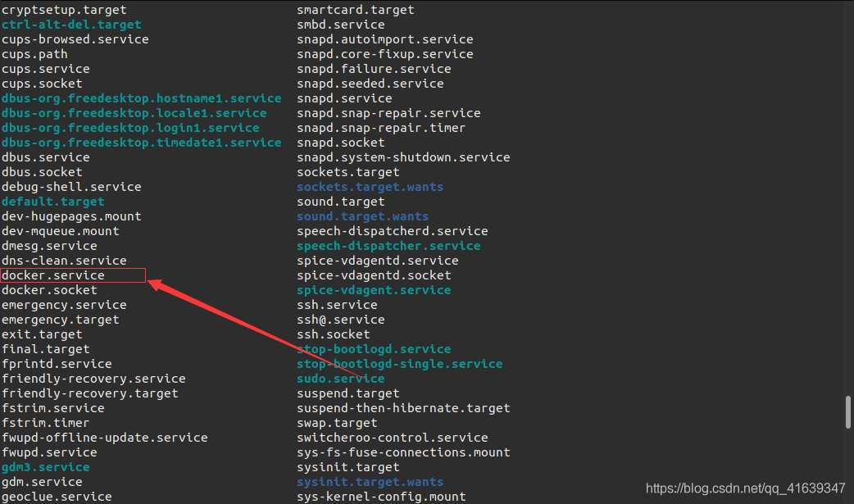Viewport: 854px width, 504px height.
Task: Click dev-hugepages.mount entry
Action: (x=71, y=216)
